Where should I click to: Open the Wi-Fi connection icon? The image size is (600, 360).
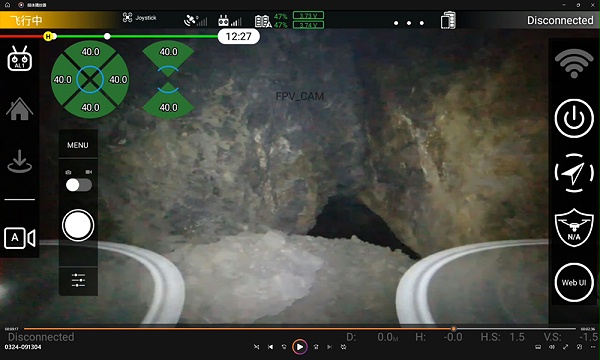tap(574, 63)
